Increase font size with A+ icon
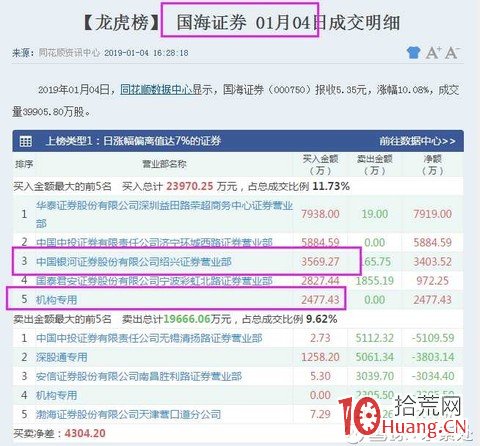Screen dimensions: 480x446 [433, 53]
